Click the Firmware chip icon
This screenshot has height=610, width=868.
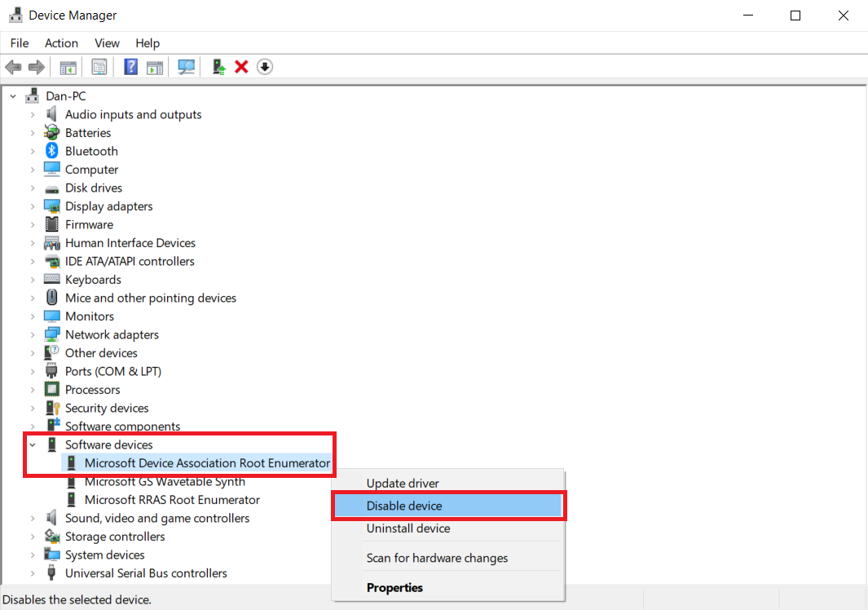(x=52, y=224)
